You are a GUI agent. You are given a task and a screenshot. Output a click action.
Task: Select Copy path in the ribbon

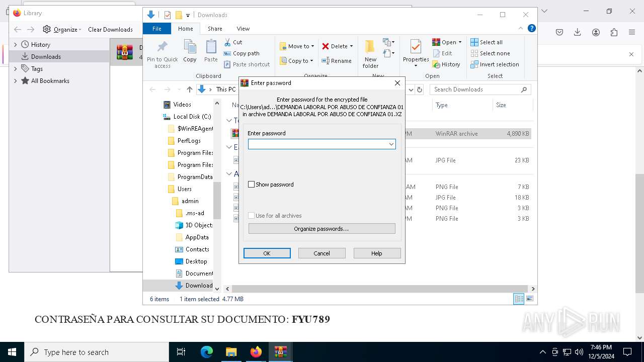[x=242, y=53]
